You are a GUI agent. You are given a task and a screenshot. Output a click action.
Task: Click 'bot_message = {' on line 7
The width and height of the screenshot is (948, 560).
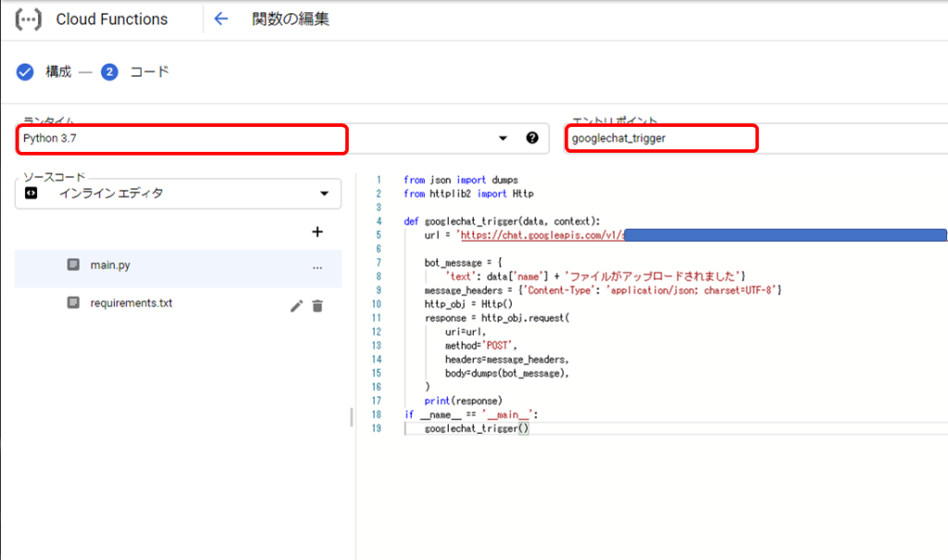(463, 263)
